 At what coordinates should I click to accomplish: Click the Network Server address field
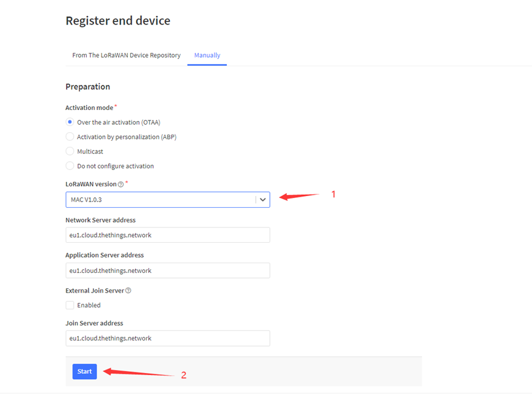[x=168, y=235]
